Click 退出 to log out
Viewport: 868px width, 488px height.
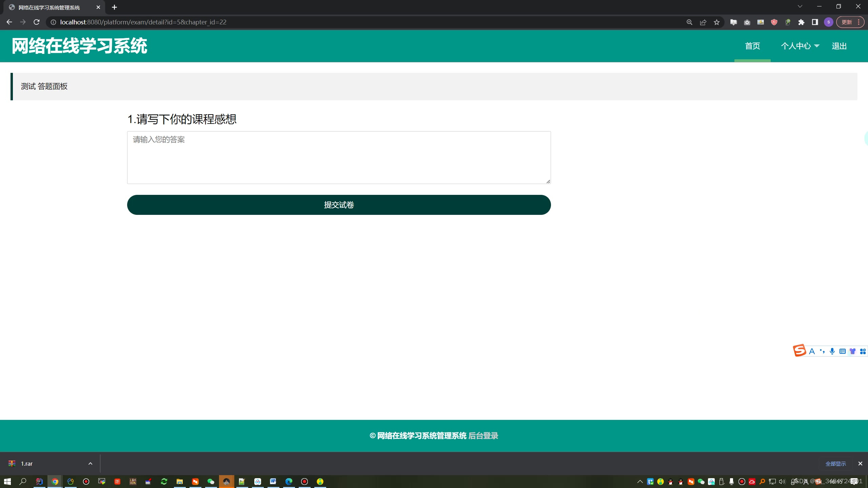pos(839,46)
